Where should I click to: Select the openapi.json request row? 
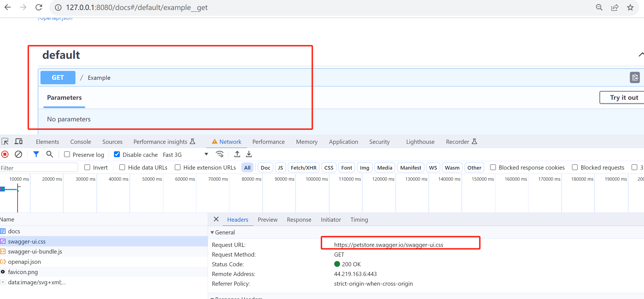pos(104,262)
